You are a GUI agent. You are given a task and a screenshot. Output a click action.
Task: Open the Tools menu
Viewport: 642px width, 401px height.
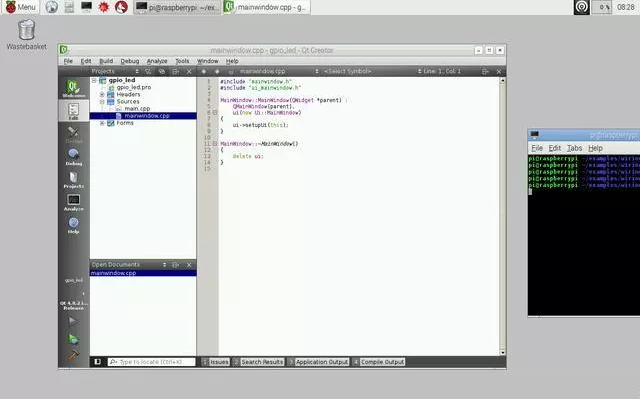coord(181,61)
